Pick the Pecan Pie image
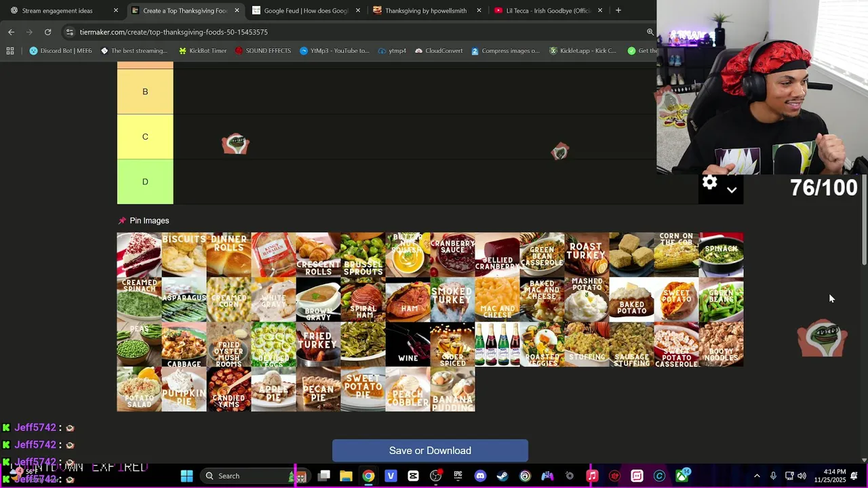This screenshot has width=868, height=488. (318, 389)
